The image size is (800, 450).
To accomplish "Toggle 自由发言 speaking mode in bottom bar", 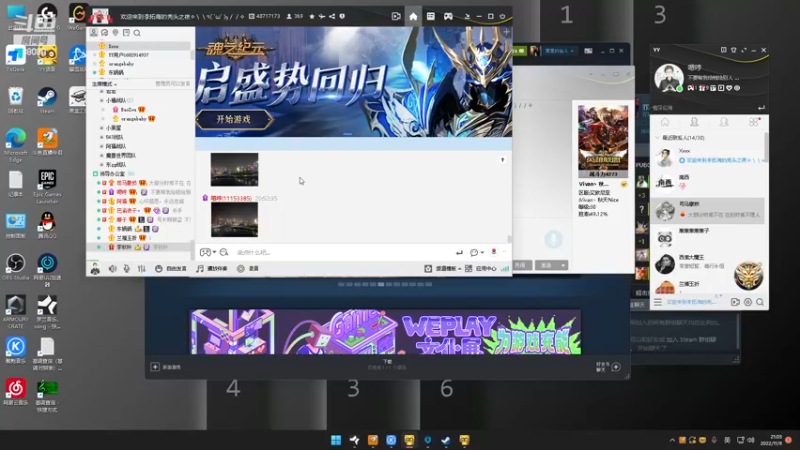I will coord(171,268).
